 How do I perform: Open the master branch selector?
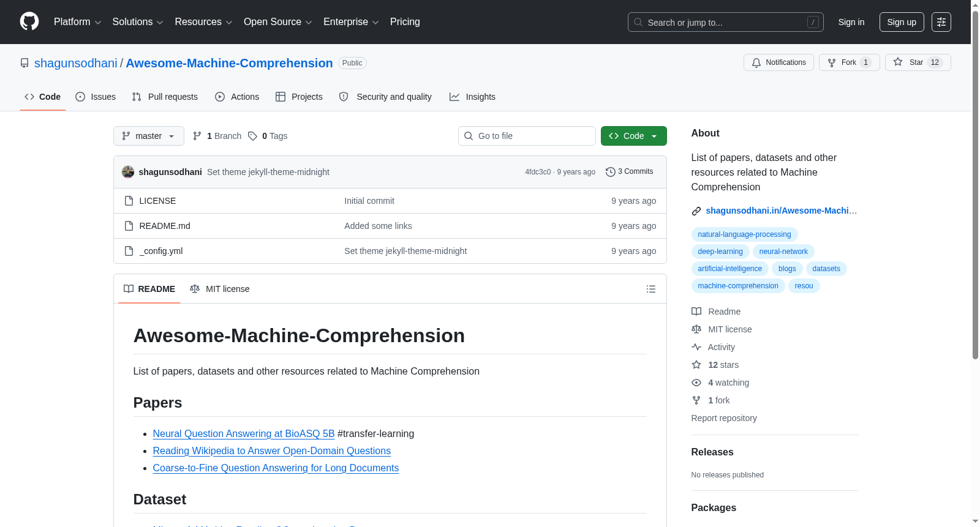(x=149, y=136)
